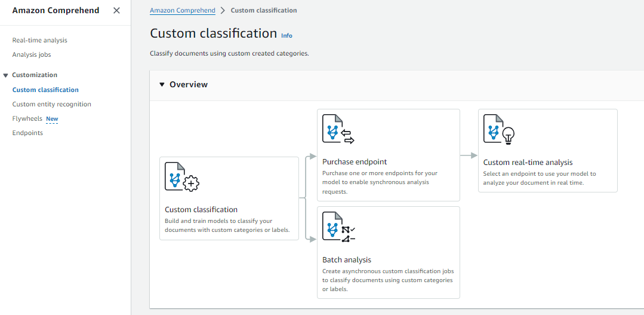The height and width of the screenshot is (315, 644).
Task: Click text 'Classify documents using custom created categories.'
Action: pyautogui.click(x=229, y=53)
